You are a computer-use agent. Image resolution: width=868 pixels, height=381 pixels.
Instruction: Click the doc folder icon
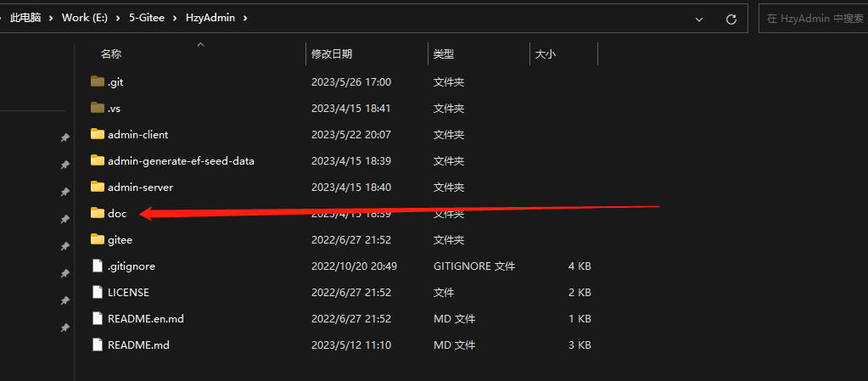97,214
